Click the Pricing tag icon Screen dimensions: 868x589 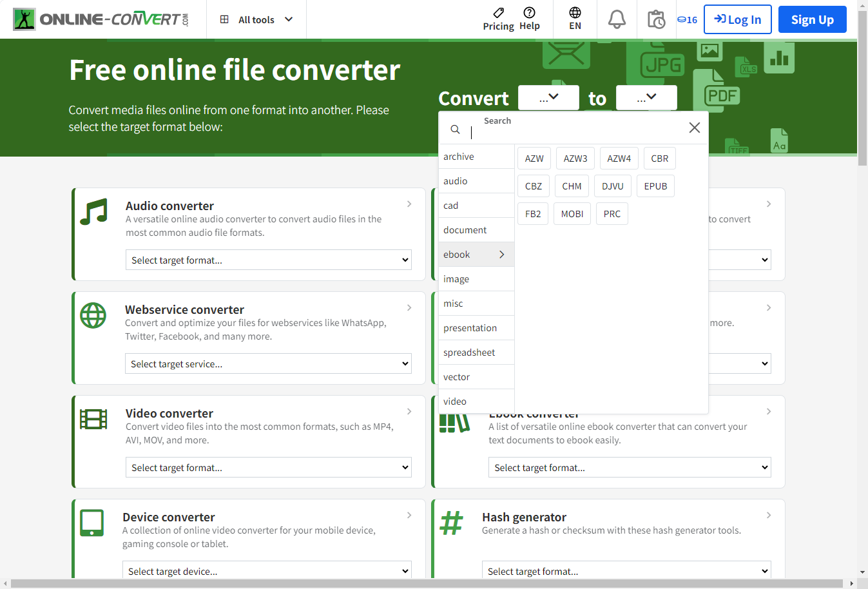(x=498, y=13)
